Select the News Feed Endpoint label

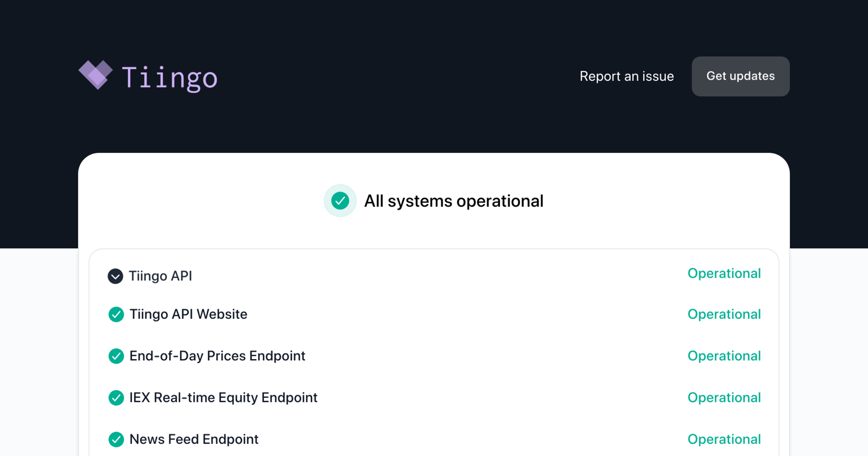click(x=194, y=439)
